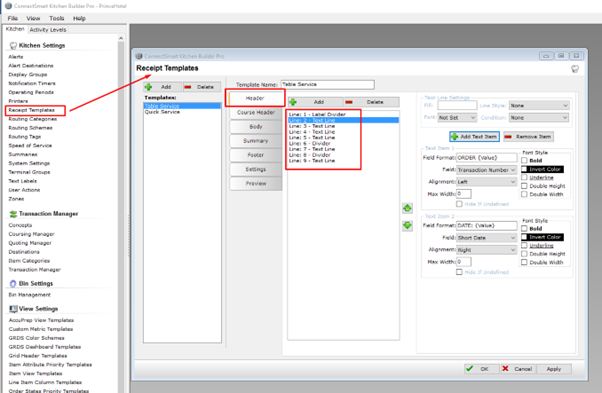Toggle Hide If Undefined for Text Item 2
This screenshot has width=602, height=393.
tap(459, 272)
